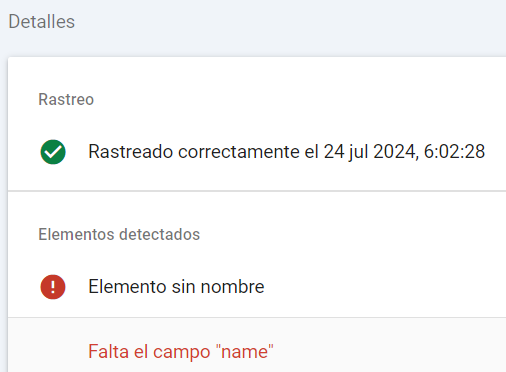Click the light blue background beside "Detalles"
The width and height of the screenshot is (506, 372).
click(290, 22)
